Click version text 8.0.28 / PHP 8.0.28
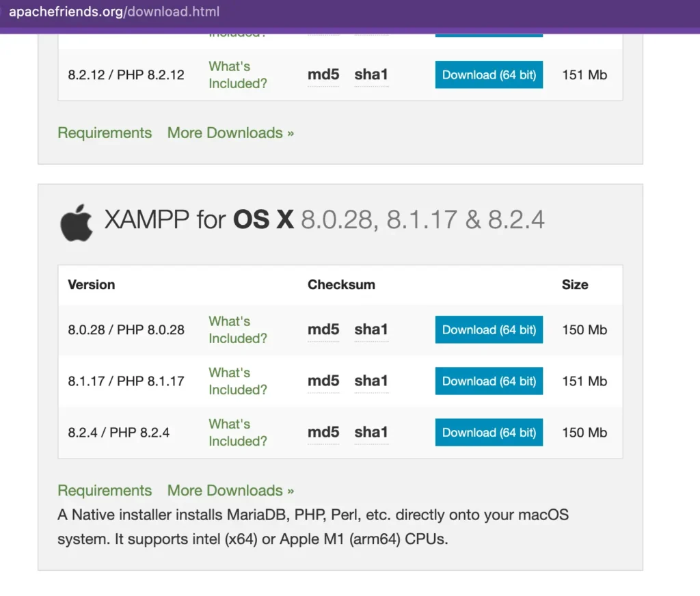Viewport: 700px width, 596px height. tap(126, 330)
